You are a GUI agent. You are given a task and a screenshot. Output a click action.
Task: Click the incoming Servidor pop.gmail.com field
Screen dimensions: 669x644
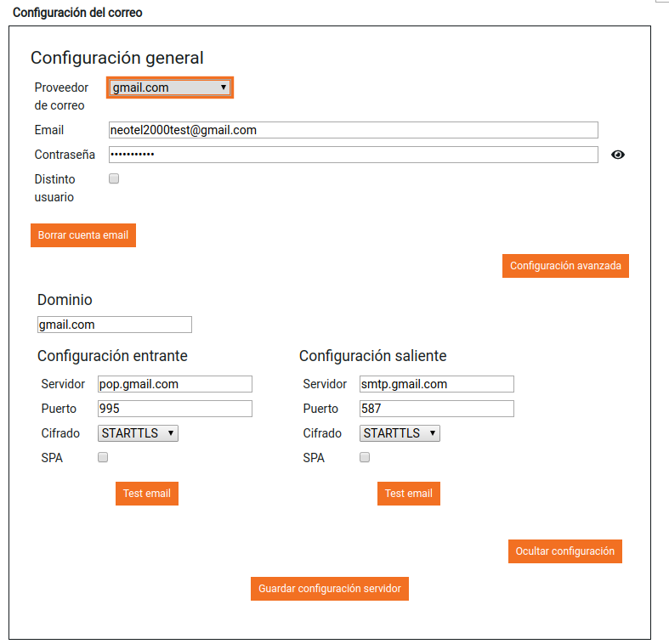pos(175,384)
